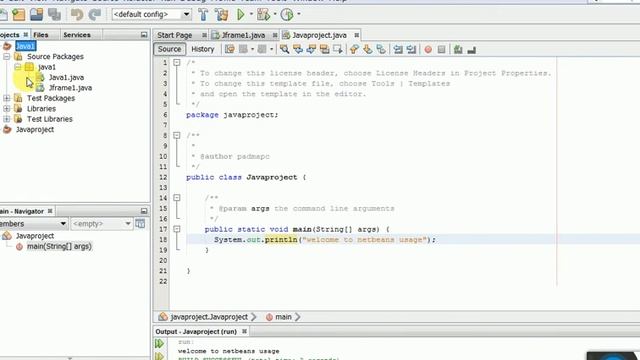Close the Start Page tab

click(x=204, y=36)
